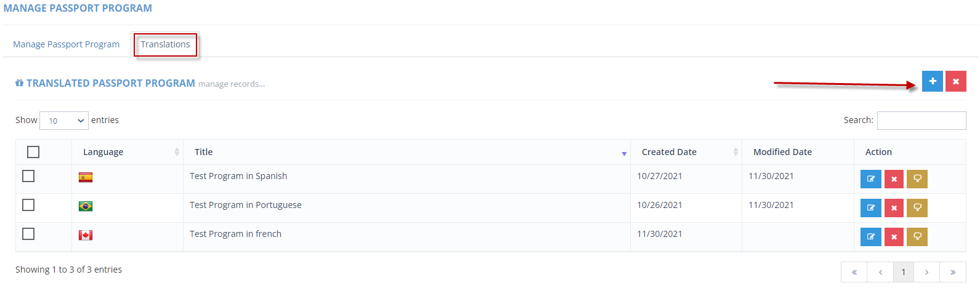
Task: Click the Spain flag language icon
Action: pos(86,177)
